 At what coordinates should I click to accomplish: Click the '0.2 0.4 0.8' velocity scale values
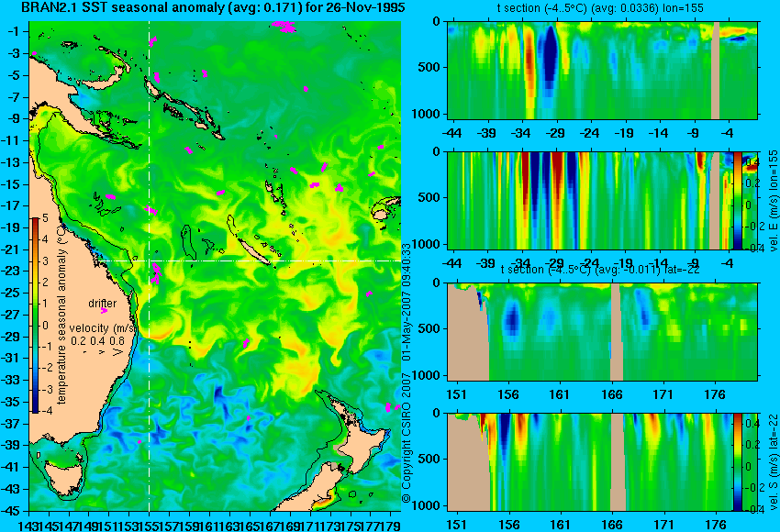coord(97,340)
